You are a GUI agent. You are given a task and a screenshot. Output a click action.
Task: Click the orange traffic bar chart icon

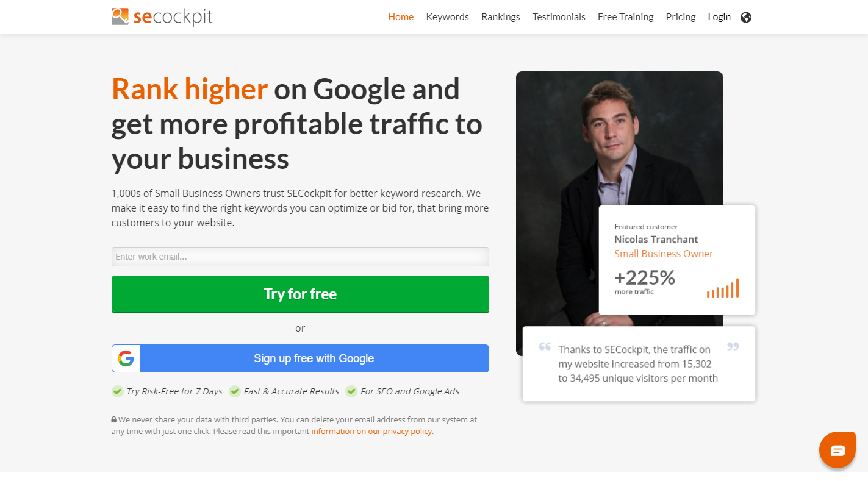pos(723,288)
